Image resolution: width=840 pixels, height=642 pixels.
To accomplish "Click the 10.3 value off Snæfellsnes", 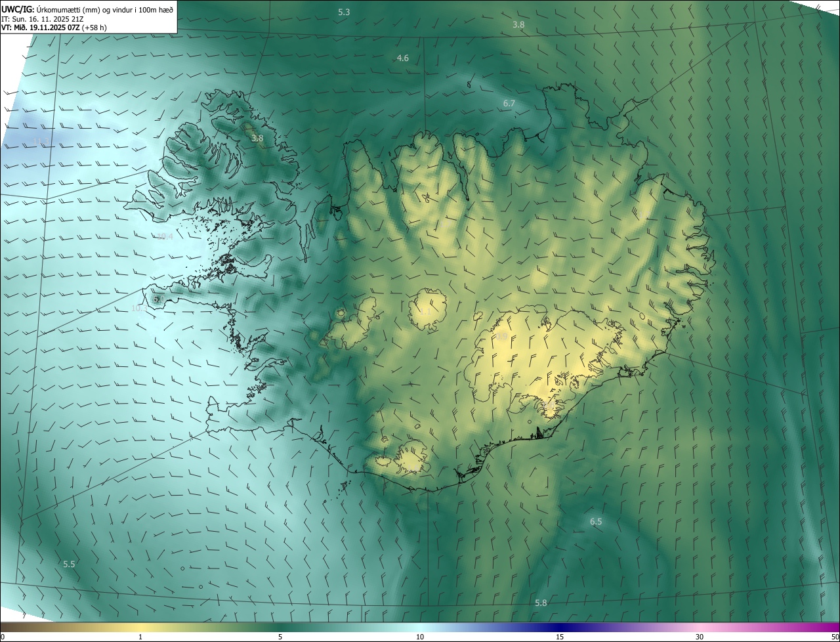I will (140, 308).
